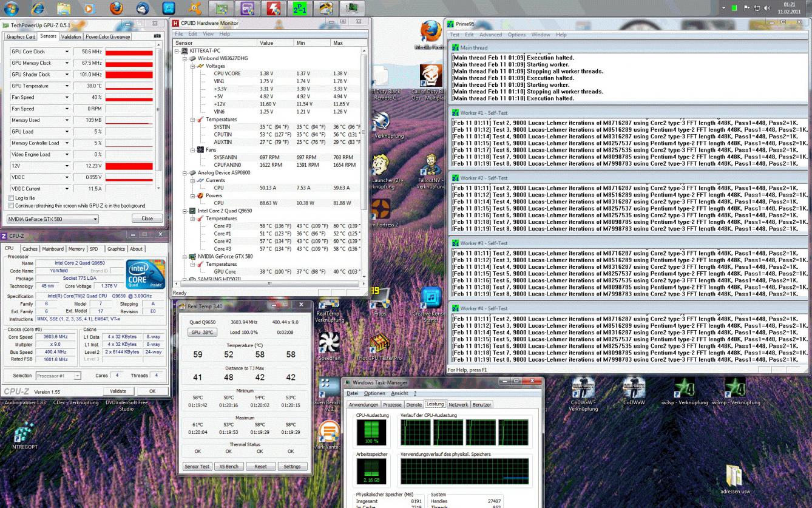Open Mozilla Firefox desktop shortcut
This screenshot has height=508, width=812.
pos(430,35)
